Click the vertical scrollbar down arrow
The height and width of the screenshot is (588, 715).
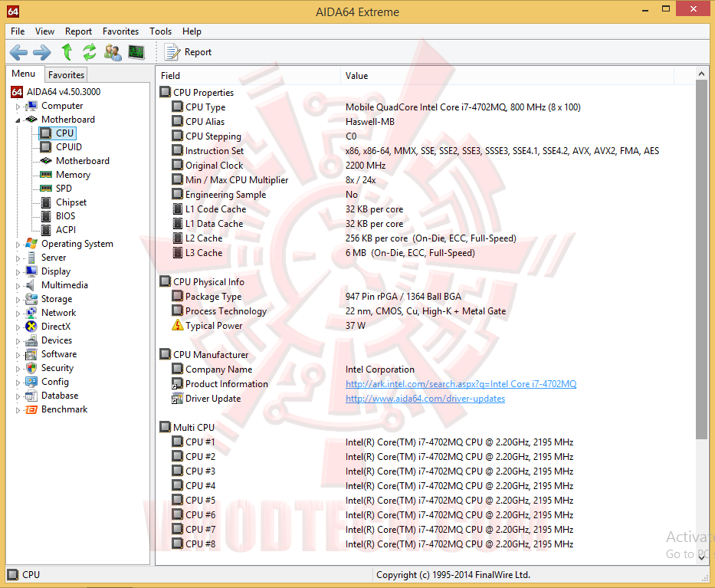[701, 557]
